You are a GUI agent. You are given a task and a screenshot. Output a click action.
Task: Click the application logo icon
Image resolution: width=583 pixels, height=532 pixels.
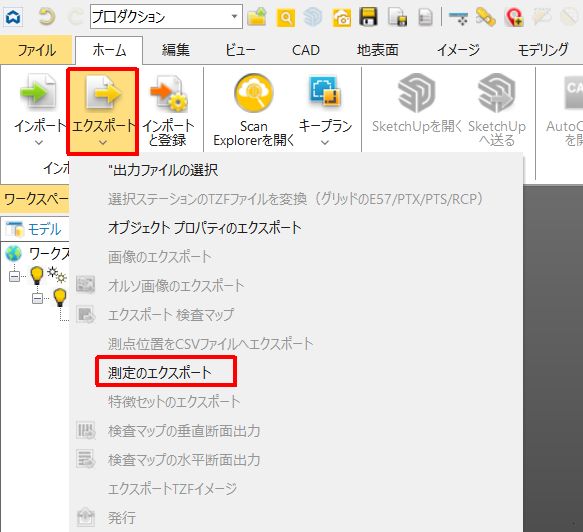[x=13, y=17]
